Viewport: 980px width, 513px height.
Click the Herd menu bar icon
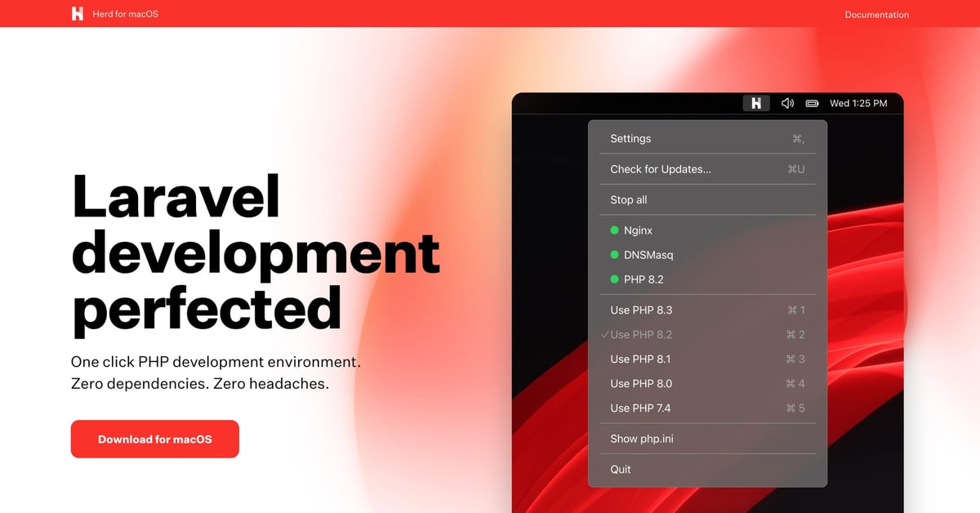756,104
